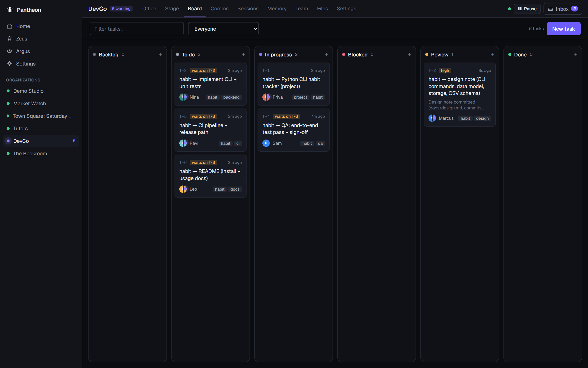Open the Inbox with 2 items
588x368 pixels.
click(563, 9)
